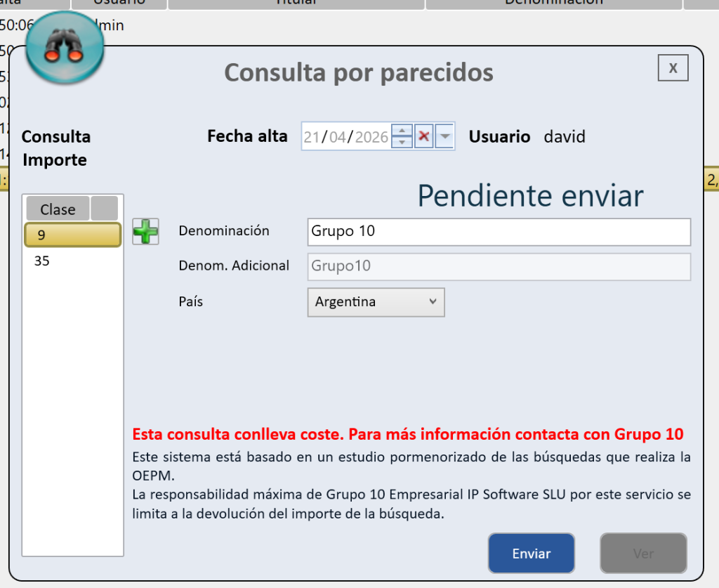Click the Denom. Adicional field

point(499,266)
